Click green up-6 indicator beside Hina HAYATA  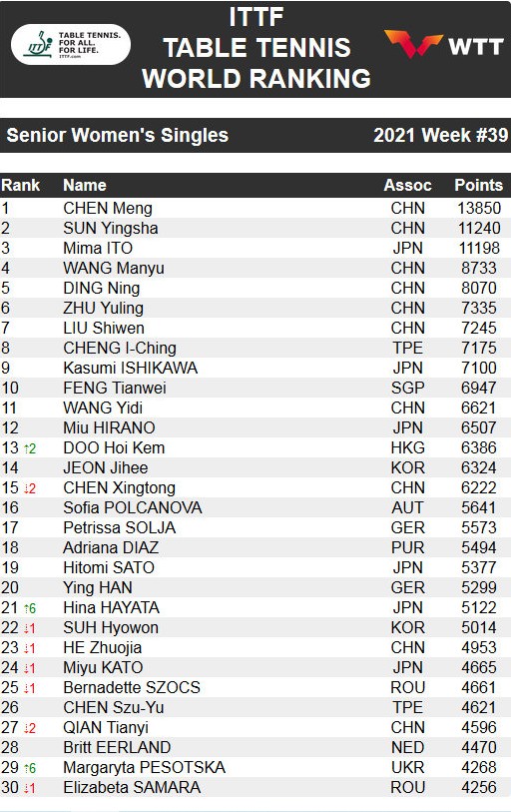pos(30,608)
